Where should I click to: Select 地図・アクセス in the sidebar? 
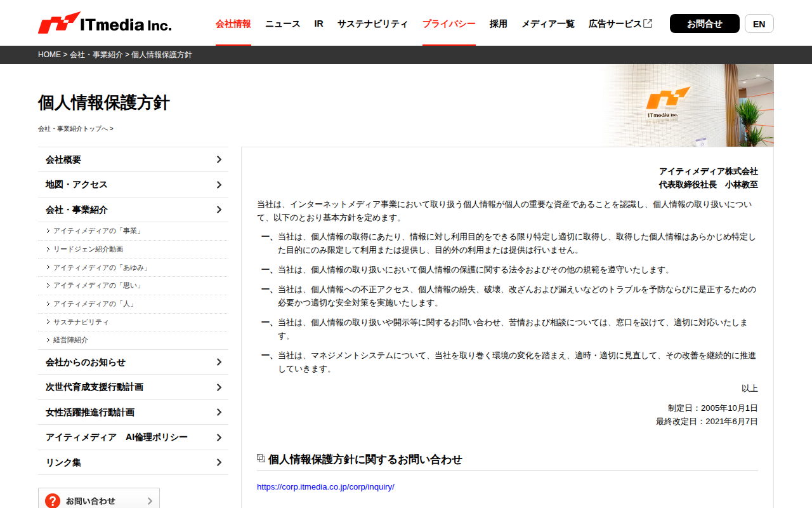(133, 185)
